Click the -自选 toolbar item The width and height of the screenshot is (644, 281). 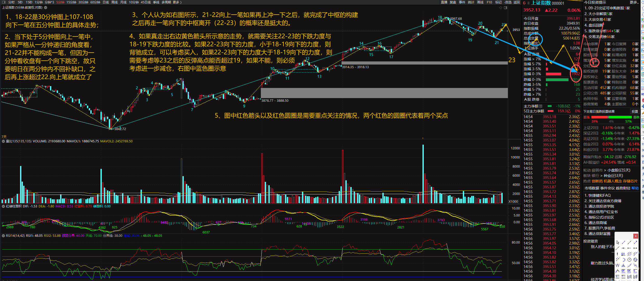[x=508, y=2]
